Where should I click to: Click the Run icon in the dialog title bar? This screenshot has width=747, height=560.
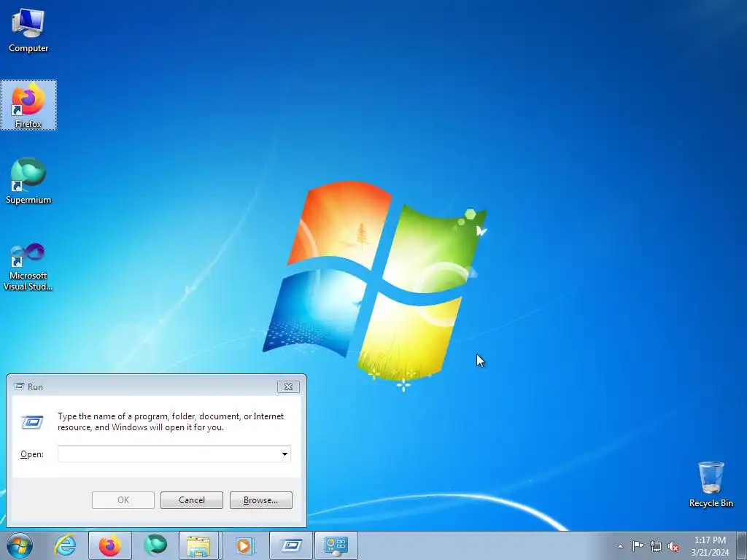(18, 386)
